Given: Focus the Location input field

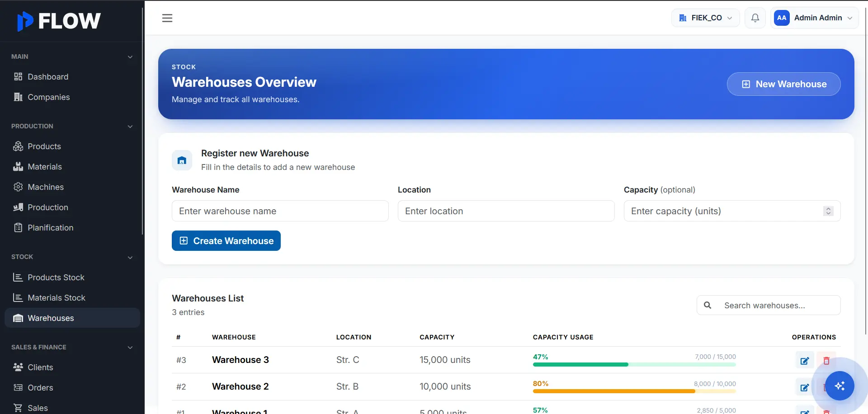Looking at the screenshot, I should (506, 211).
